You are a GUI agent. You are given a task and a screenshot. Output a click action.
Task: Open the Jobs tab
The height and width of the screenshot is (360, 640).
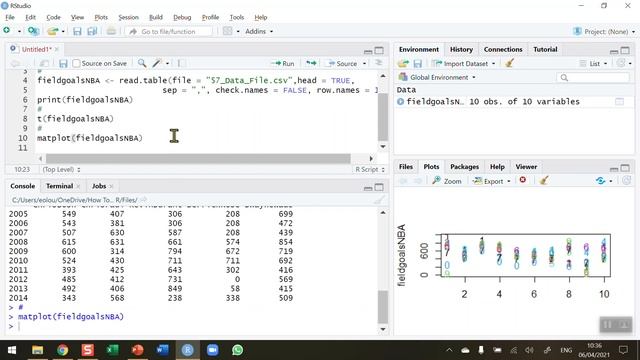[x=99, y=186]
